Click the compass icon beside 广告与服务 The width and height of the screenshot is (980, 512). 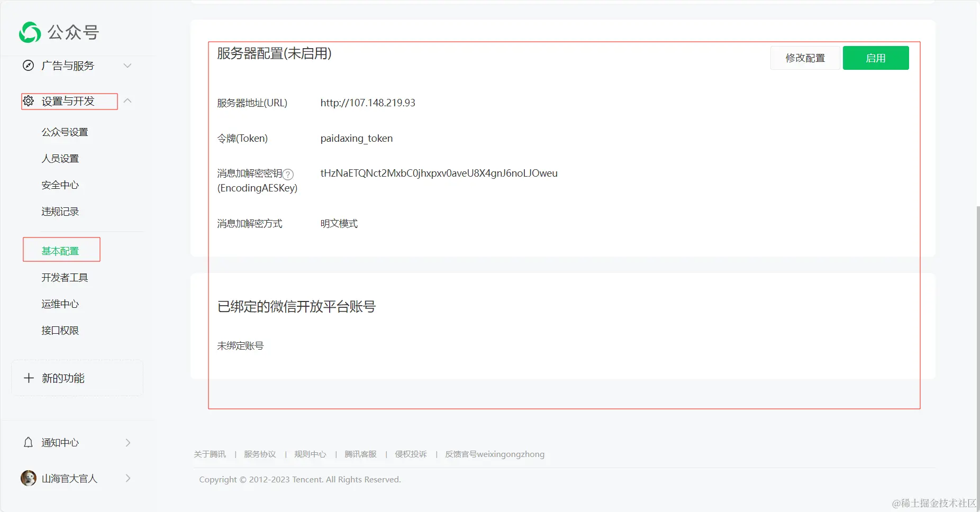pos(28,66)
